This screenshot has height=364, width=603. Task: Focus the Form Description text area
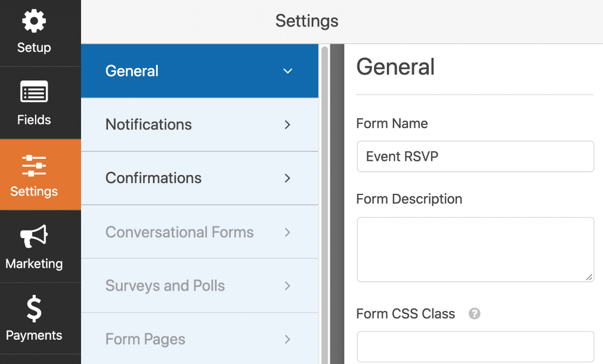475,250
